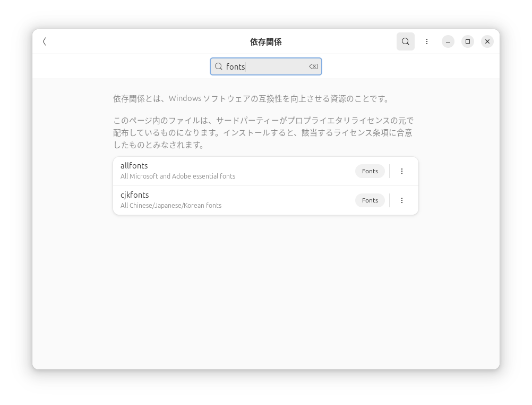
Task: Maximize the window
Action: (x=468, y=41)
